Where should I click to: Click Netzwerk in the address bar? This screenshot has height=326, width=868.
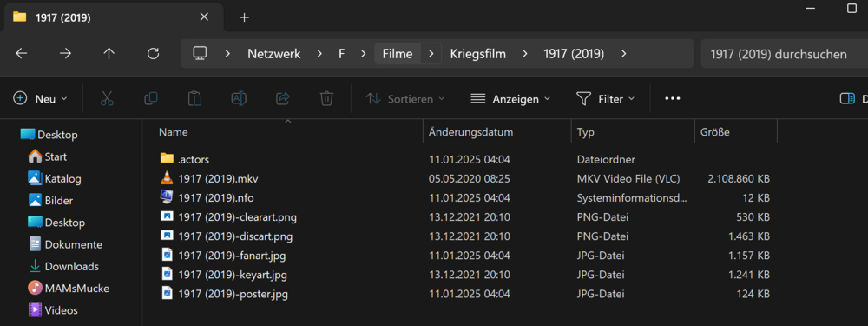[x=274, y=54]
